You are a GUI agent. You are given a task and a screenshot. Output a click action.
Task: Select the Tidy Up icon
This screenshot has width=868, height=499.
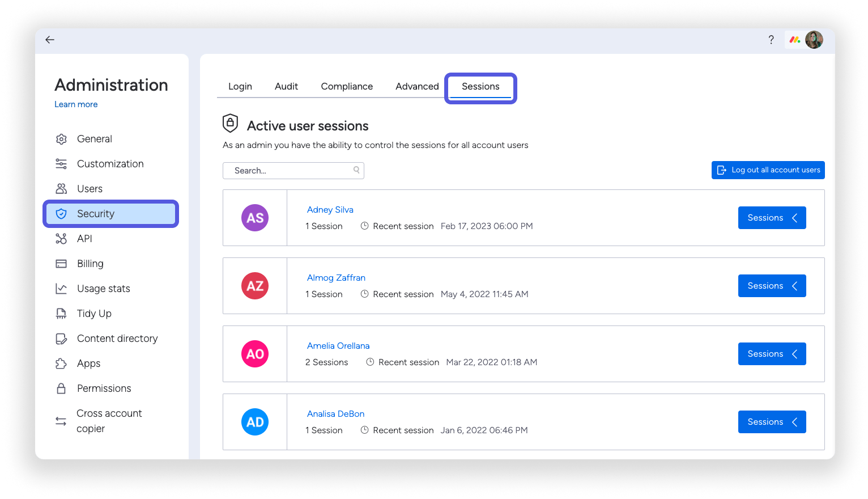62,313
